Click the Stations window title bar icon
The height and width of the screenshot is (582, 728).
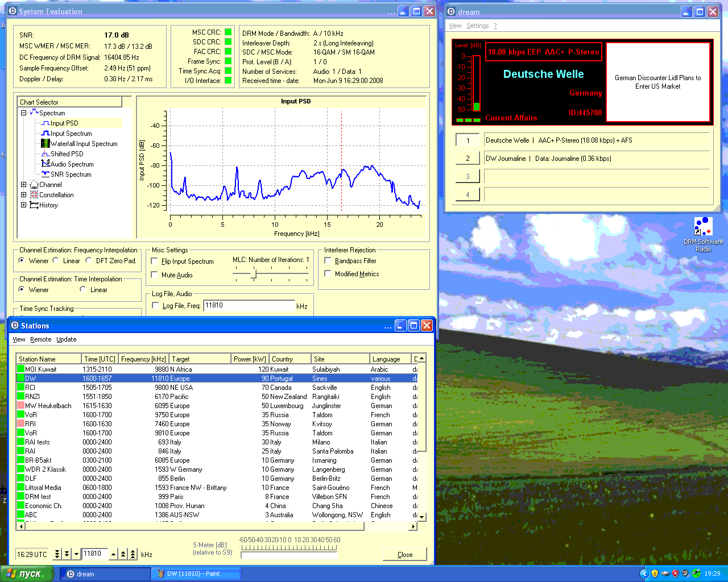click(x=15, y=326)
